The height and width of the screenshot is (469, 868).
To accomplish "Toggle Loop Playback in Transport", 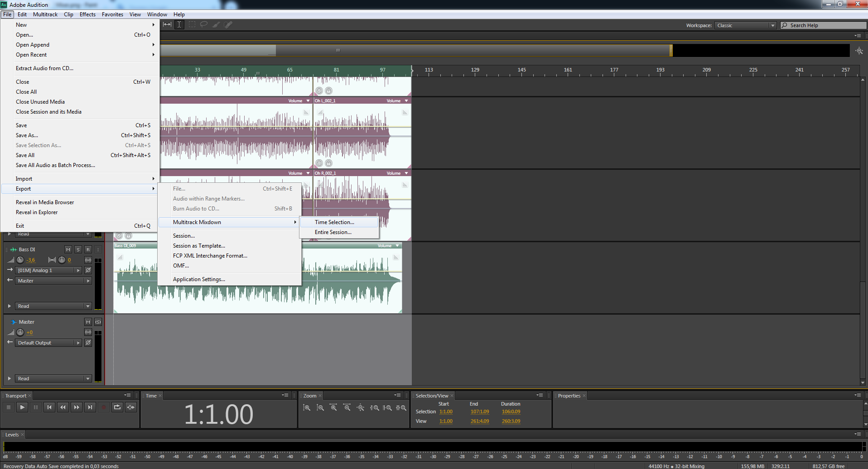I will 117,407.
